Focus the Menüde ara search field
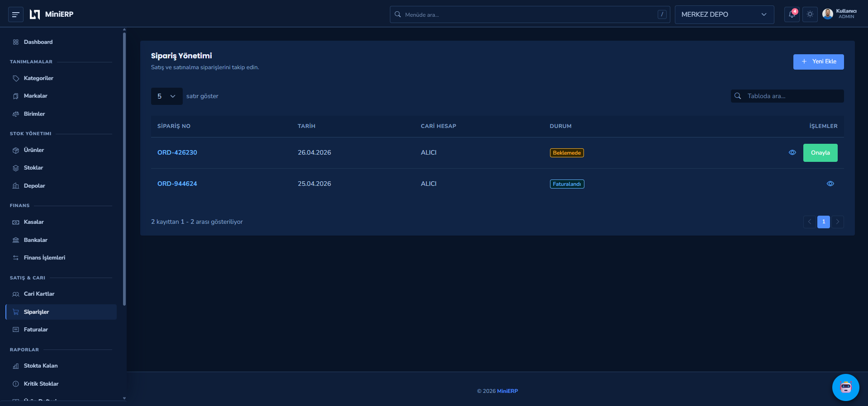Screen dimensions: 868x406 [x=530, y=14]
